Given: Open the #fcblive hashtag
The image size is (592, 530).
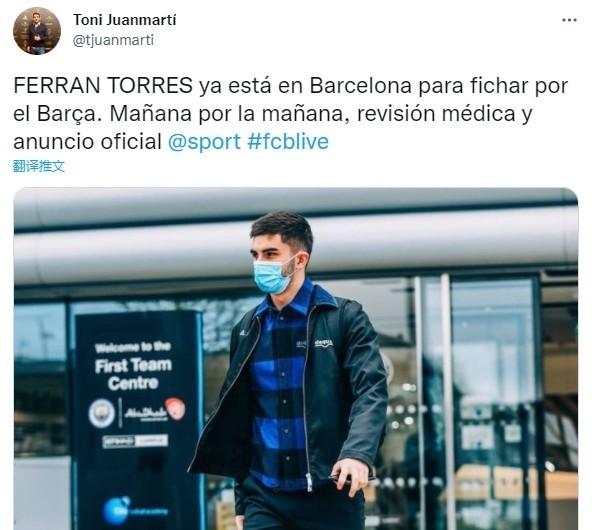Looking at the screenshot, I should (288, 142).
